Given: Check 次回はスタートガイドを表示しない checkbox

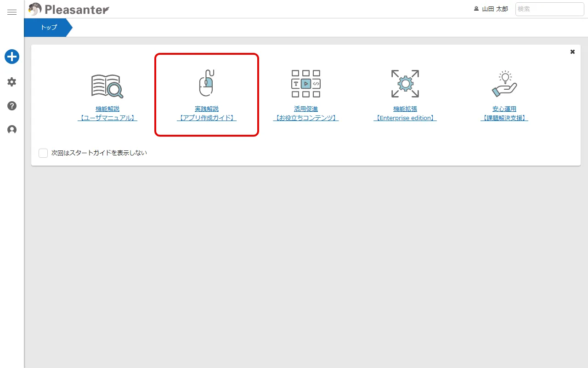Looking at the screenshot, I should pyautogui.click(x=43, y=153).
